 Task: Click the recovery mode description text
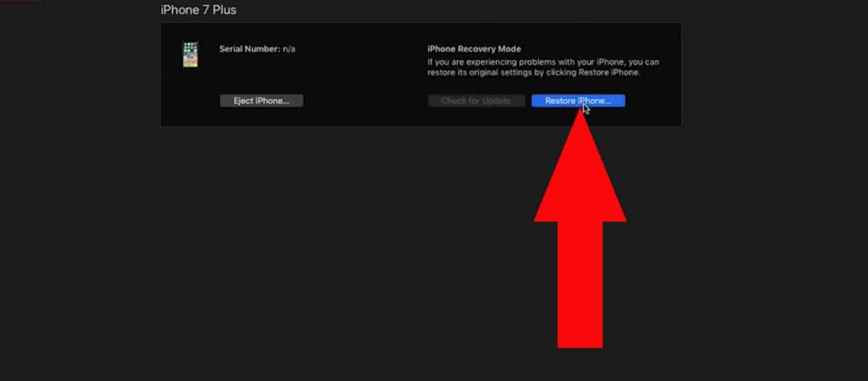pyautogui.click(x=544, y=67)
